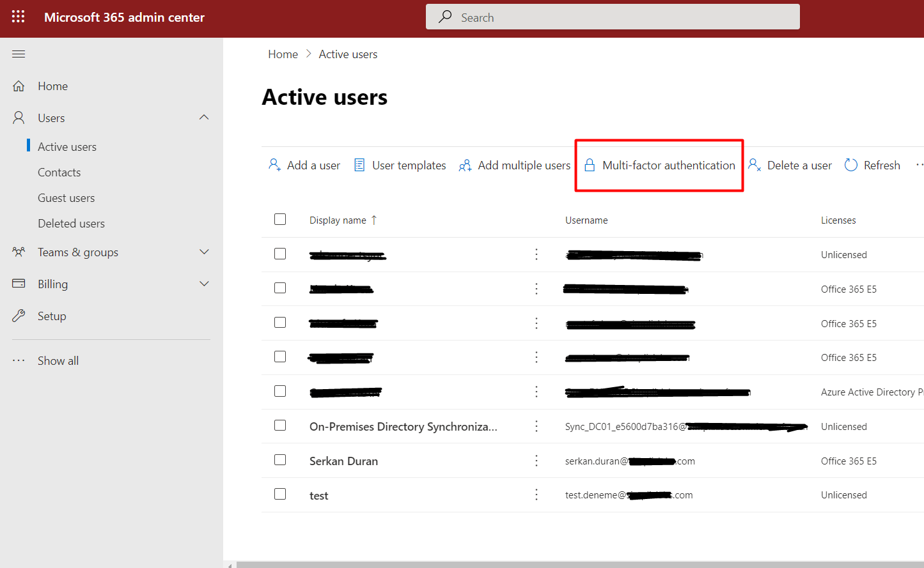Viewport: 924px width, 568px height.
Task: Click the Add multiple users icon
Action: tap(465, 165)
